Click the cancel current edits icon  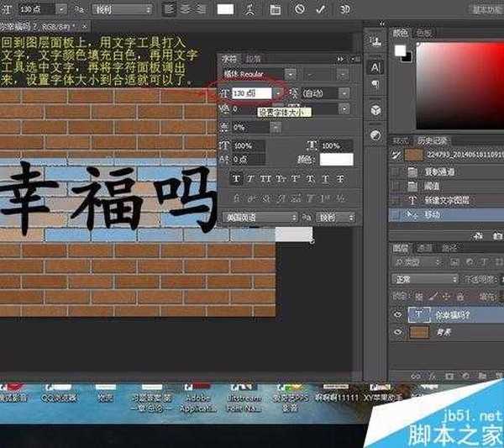(300, 9)
